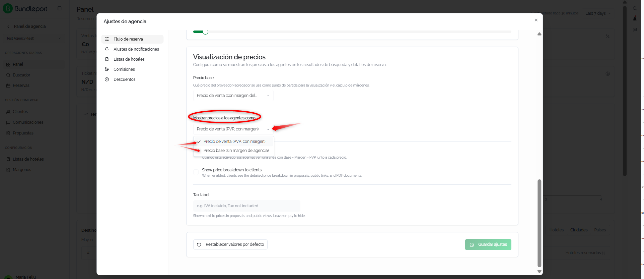The image size is (644, 279).
Task: Open the Precio base dropdown
Action: tap(233, 96)
